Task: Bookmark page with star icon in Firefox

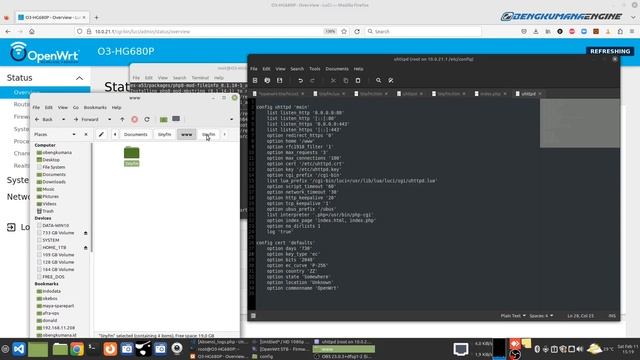Action: tap(344, 31)
